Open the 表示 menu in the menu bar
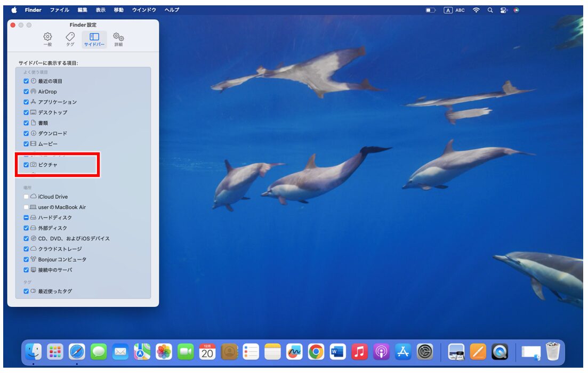This screenshot has height=373, width=588. (x=101, y=10)
